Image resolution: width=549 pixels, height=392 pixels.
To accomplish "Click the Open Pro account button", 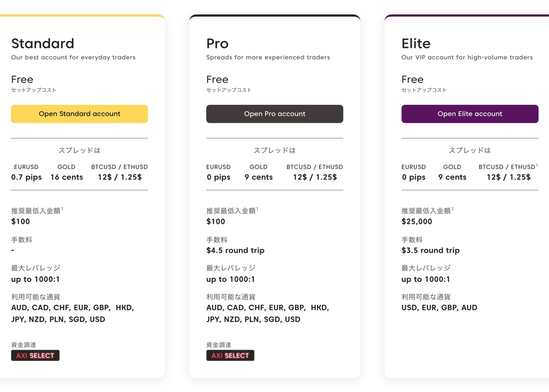I will [x=274, y=114].
